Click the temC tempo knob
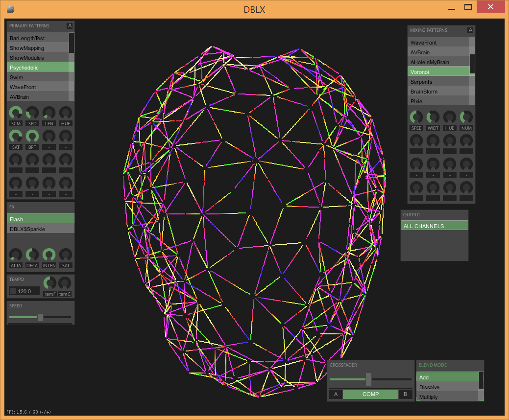509x420 pixels. coord(65,283)
